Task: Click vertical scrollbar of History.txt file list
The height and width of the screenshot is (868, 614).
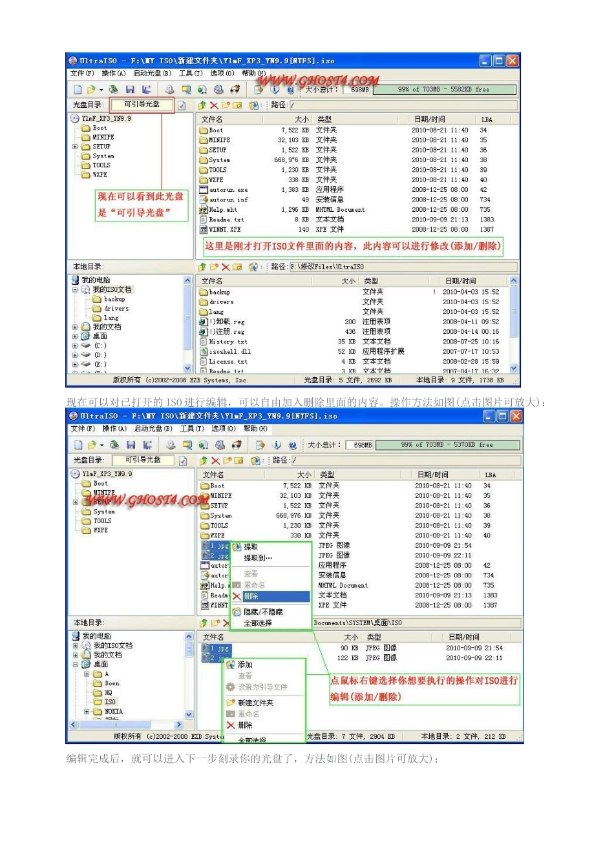Action: click(x=514, y=325)
